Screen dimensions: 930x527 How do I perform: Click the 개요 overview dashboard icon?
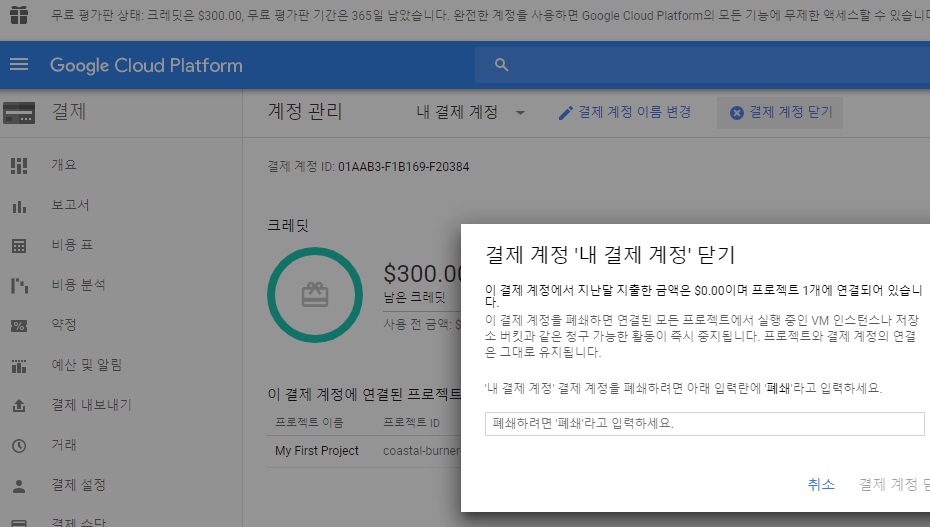(x=19, y=166)
